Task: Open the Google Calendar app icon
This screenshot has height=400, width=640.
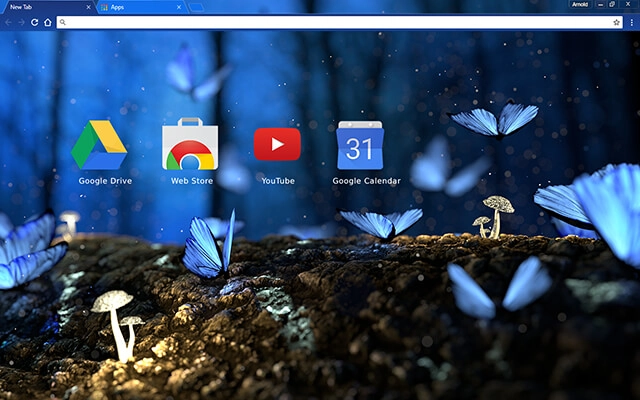Action: coord(360,145)
